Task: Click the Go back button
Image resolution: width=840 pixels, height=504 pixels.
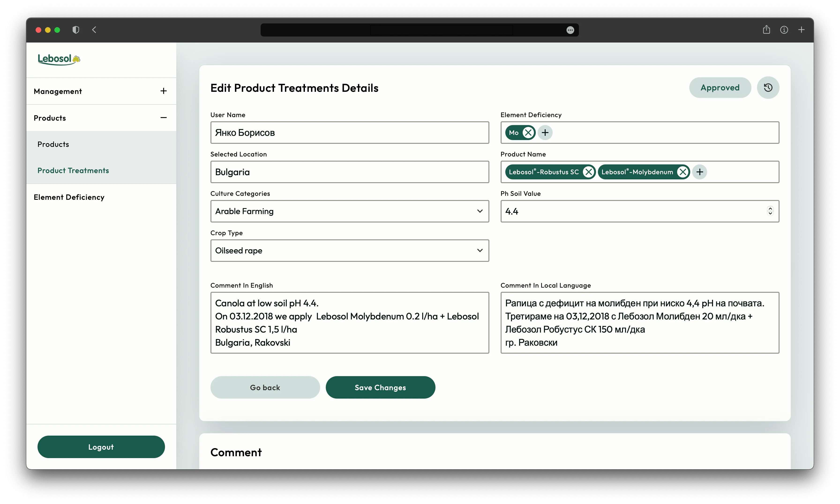Action: (265, 388)
